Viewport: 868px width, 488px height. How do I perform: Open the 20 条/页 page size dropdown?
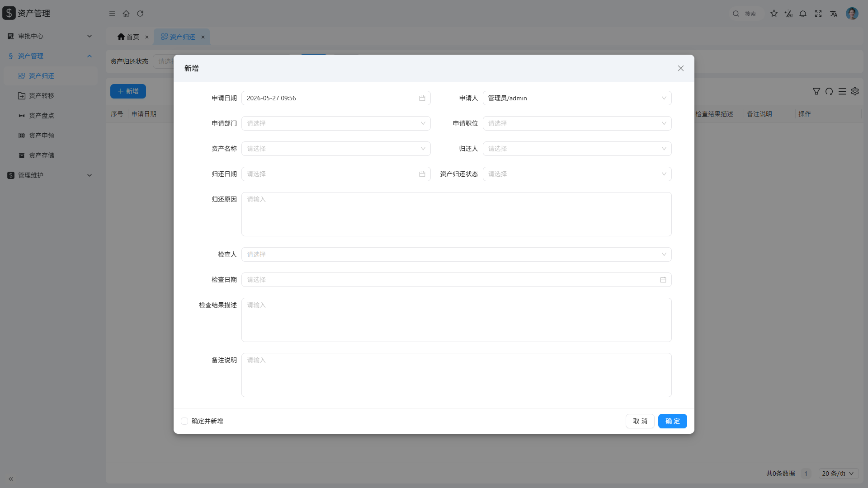coord(838,474)
